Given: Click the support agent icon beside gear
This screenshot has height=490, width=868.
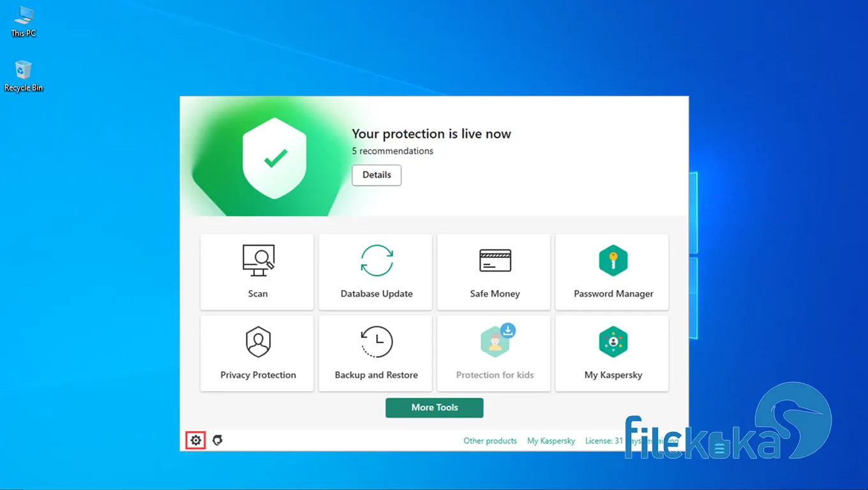Looking at the screenshot, I should click(218, 440).
